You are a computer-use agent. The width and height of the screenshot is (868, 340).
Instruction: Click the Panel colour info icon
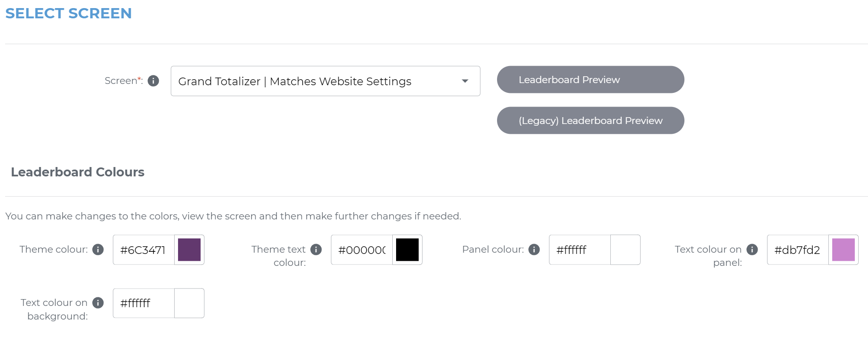(534, 249)
